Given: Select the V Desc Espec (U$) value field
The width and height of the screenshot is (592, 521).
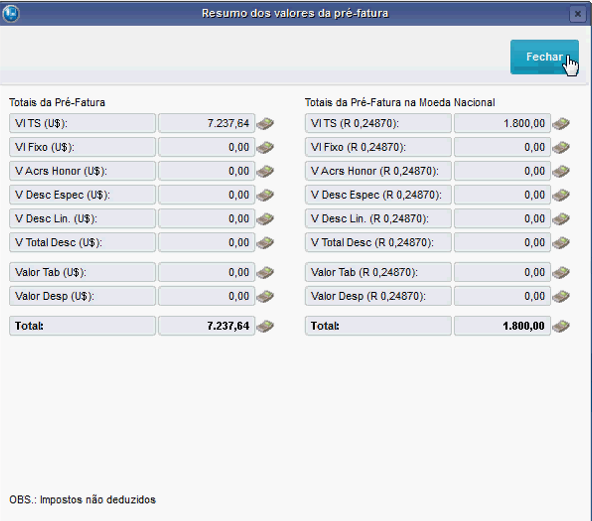Looking at the screenshot, I should click(207, 195).
